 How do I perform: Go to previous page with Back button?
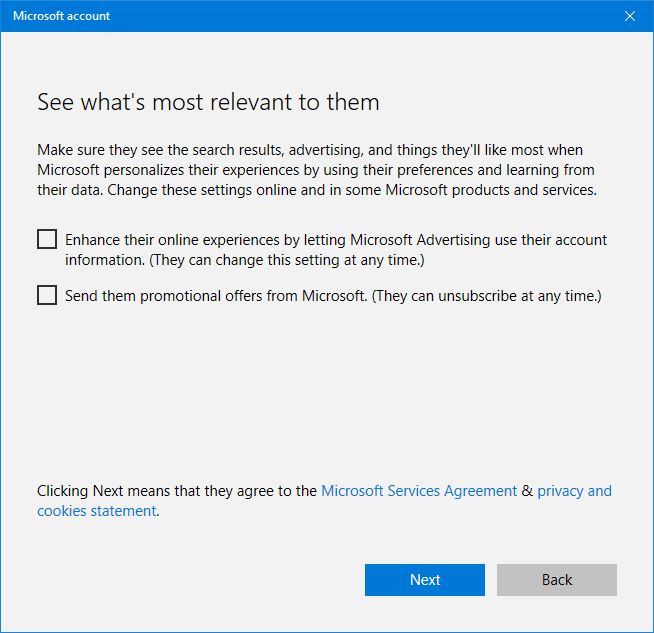(x=556, y=580)
